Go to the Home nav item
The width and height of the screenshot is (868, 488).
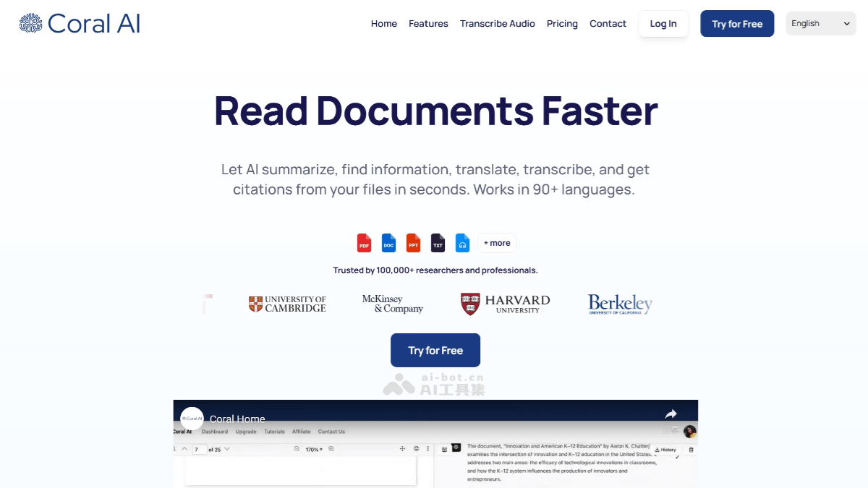point(383,24)
